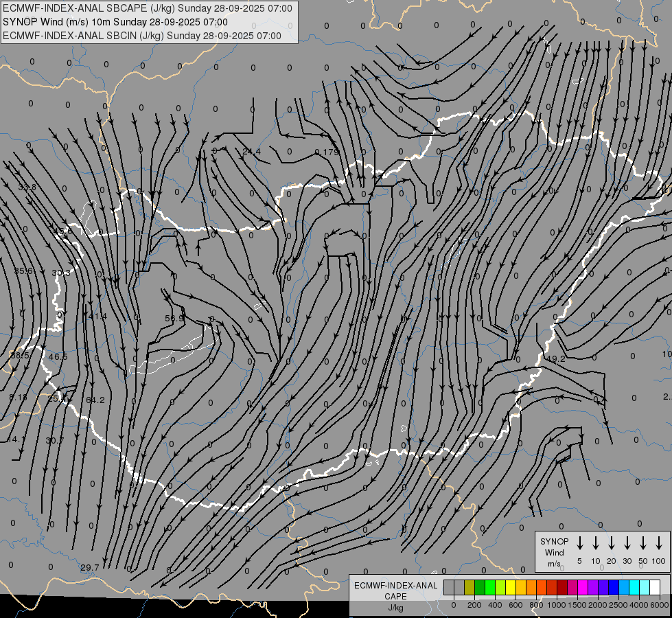Click the map value 30.3
Image resolution: width=672 pixels, height=618 pixels.
point(61,273)
